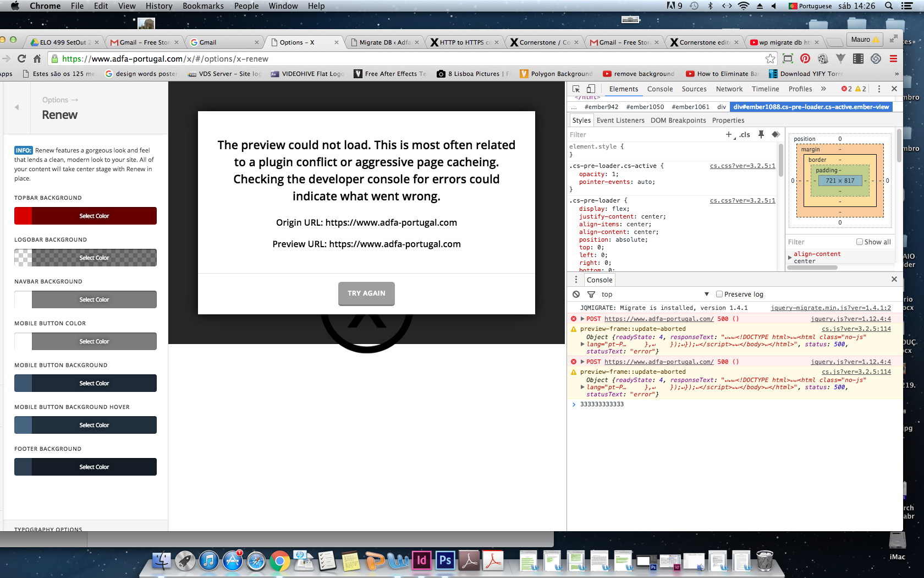Switch to the DevTools Console tab
Viewport: 924px width, 578px height.
tap(660, 89)
